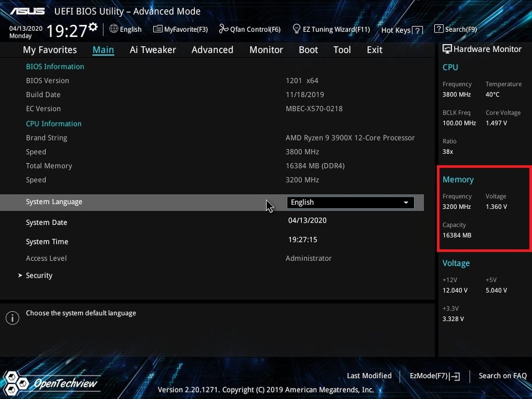Click CPU Ratio value 38x

coord(448,152)
